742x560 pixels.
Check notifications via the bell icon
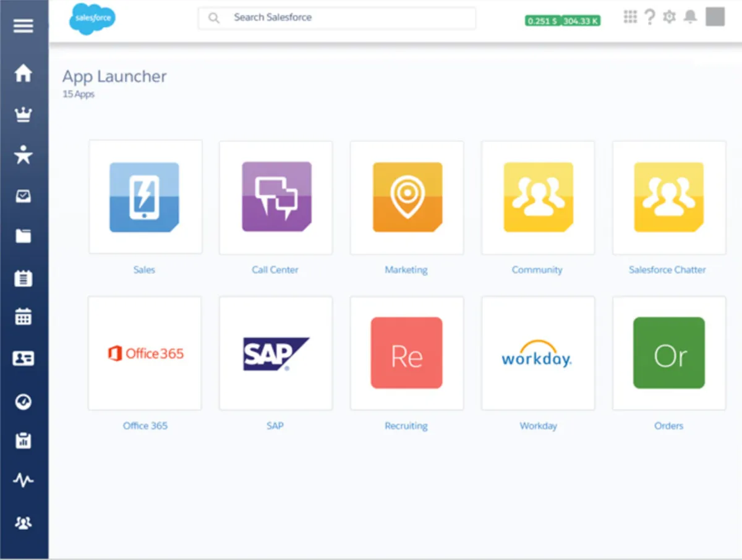(x=690, y=17)
